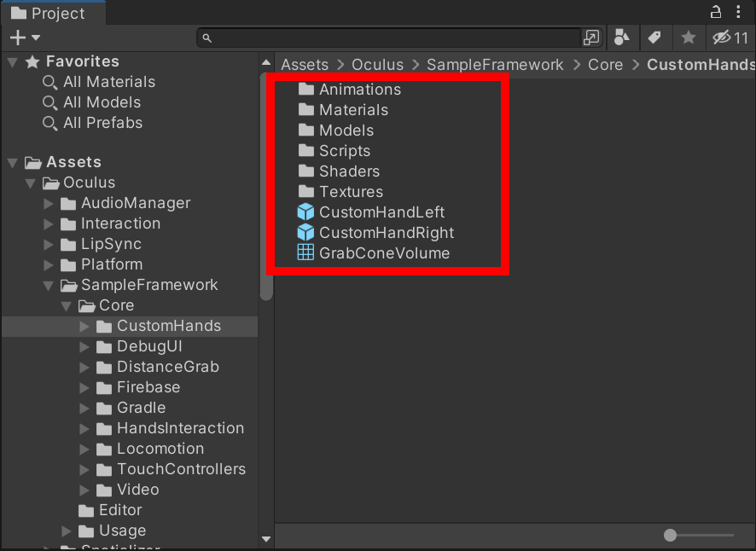Select the LipSync folder label

[111, 245]
